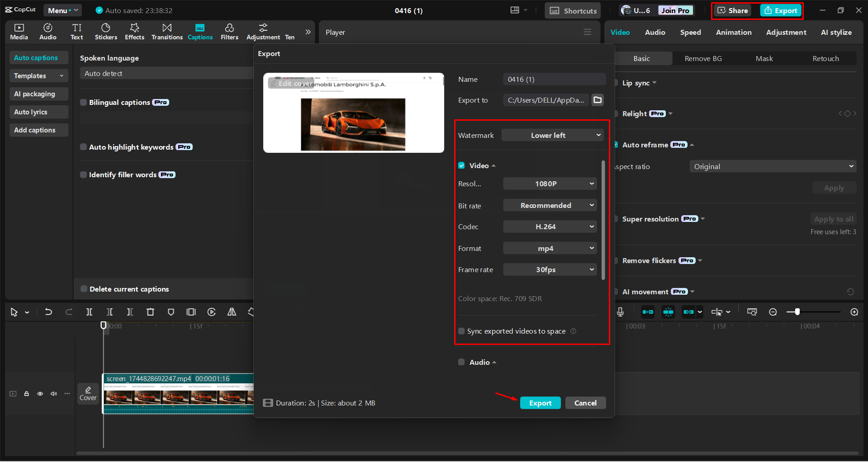Lock the video track with padlock icon
868x462 pixels.
click(x=27, y=394)
